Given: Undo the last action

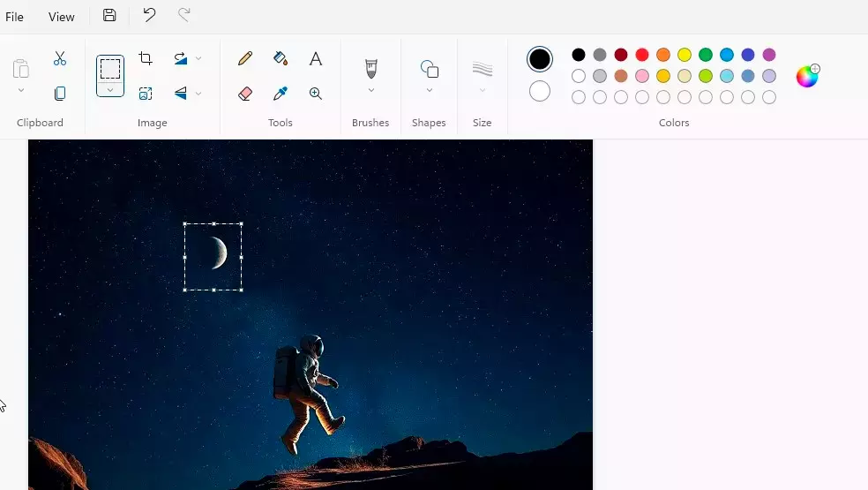Looking at the screenshot, I should tap(149, 16).
